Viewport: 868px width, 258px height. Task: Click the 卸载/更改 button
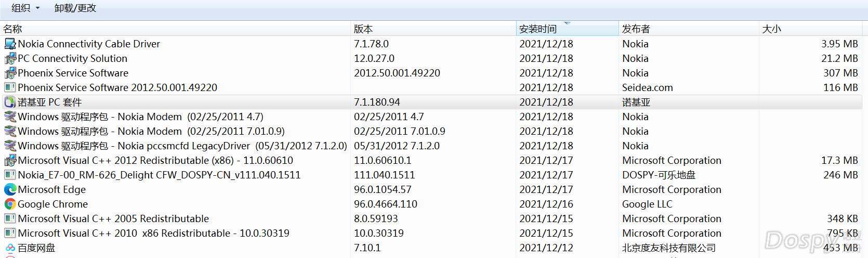(75, 8)
